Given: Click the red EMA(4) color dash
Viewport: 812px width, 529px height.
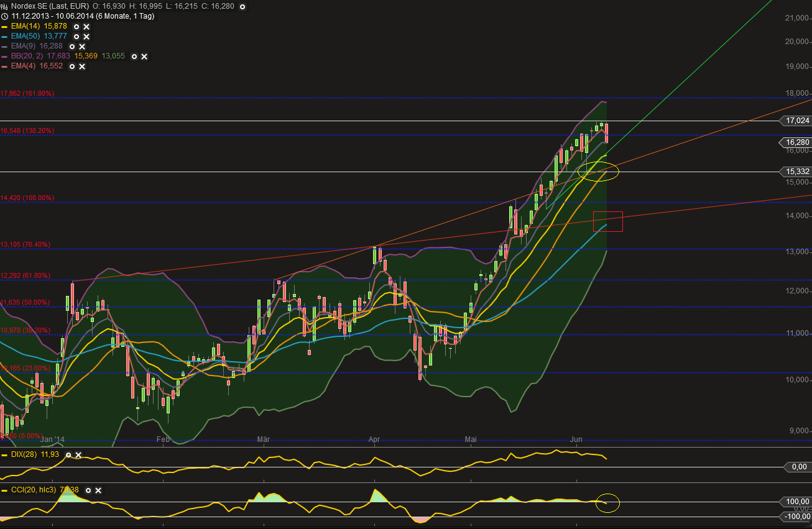Looking at the screenshot, I should 5,66.
